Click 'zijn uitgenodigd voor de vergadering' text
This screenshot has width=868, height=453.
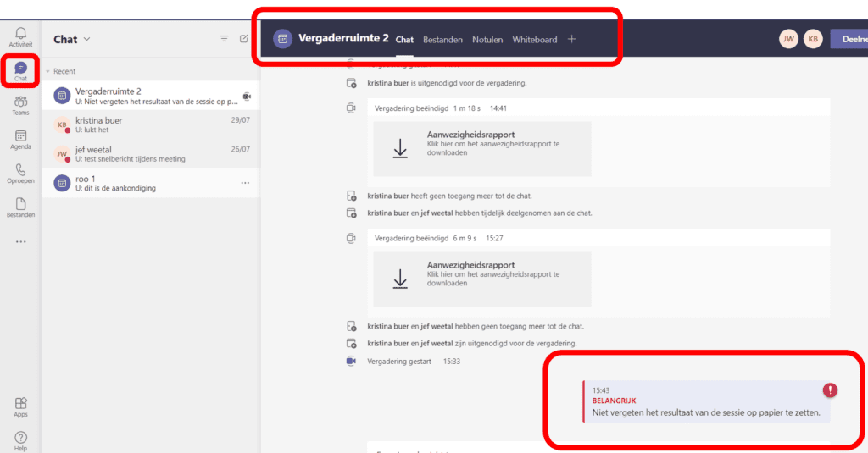[515, 344]
